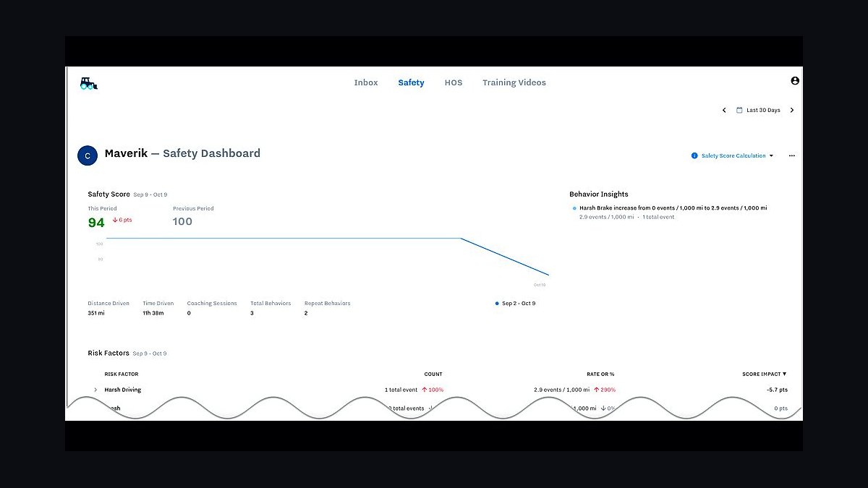868x488 pixels.
Task: Click the Harsh Brake increase insight
Action: (673, 208)
